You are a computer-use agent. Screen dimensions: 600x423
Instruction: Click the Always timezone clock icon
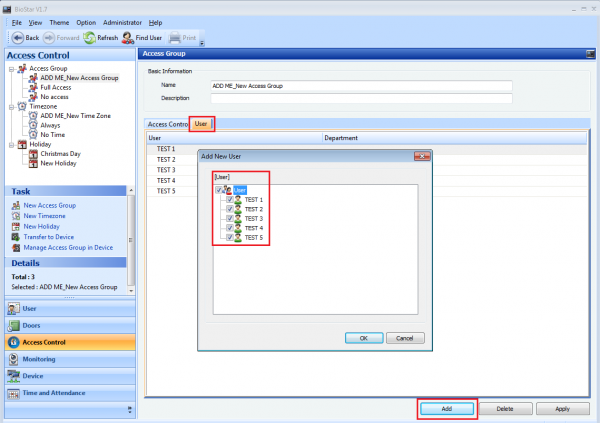33,124
